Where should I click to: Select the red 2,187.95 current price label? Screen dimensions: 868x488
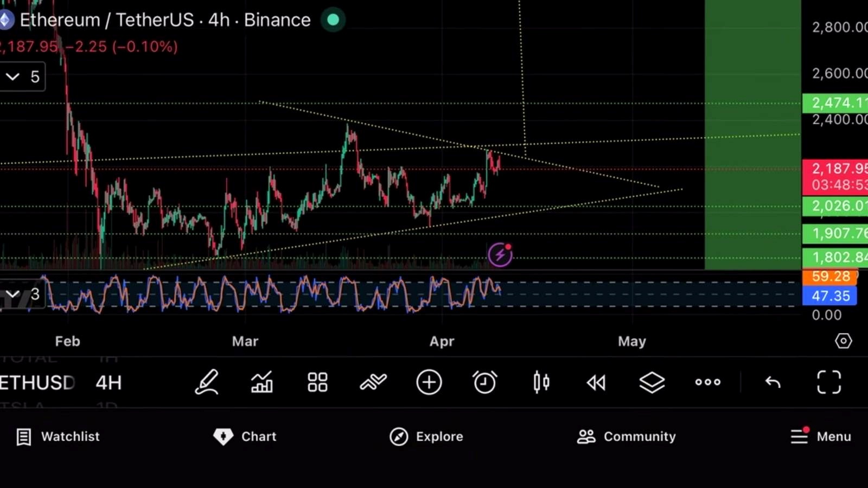point(835,177)
